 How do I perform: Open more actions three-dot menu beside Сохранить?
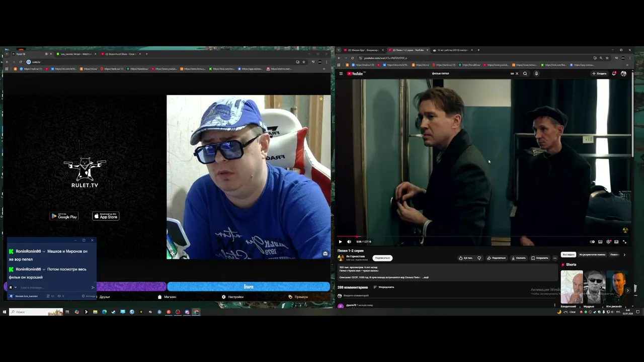[x=555, y=258]
